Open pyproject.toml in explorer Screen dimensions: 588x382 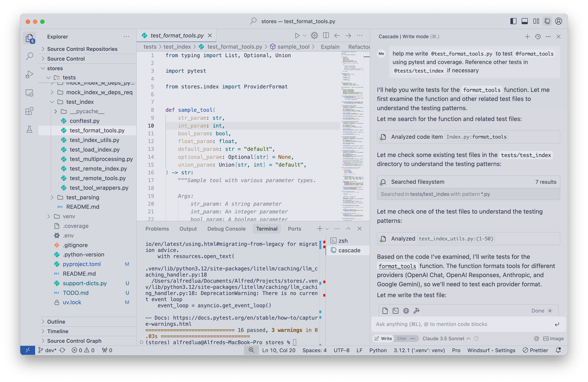(x=81, y=264)
